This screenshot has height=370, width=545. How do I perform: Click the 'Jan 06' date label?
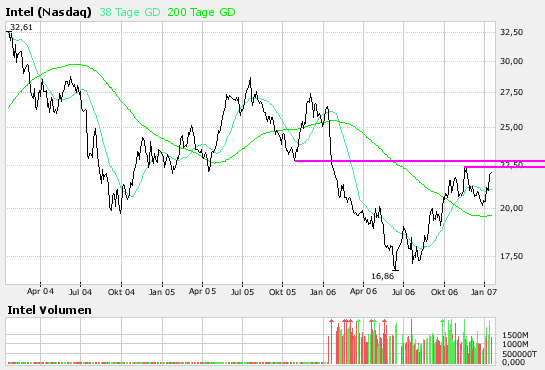point(323,292)
